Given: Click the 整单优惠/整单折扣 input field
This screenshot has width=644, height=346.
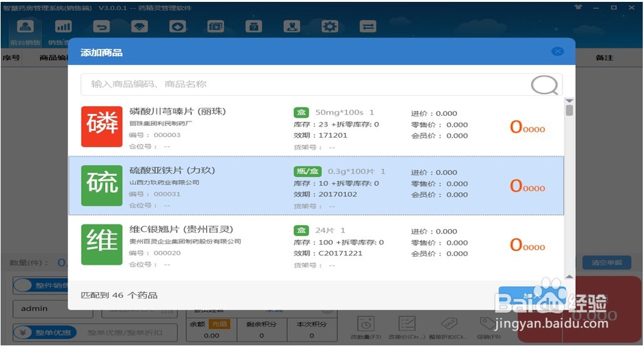Looking at the screenshot, I should 128,332.
